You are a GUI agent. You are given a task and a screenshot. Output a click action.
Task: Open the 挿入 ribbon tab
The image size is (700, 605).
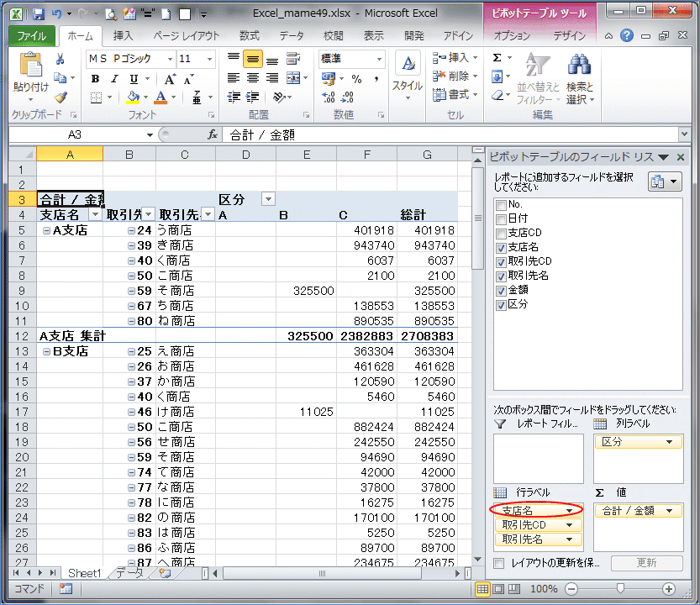tap(123, 36)
